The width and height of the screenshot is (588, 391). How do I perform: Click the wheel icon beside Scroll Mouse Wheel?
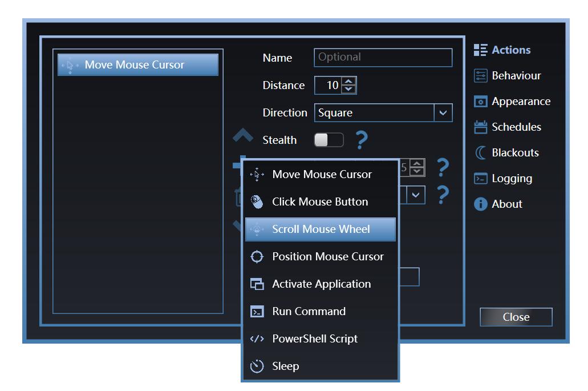257,229
